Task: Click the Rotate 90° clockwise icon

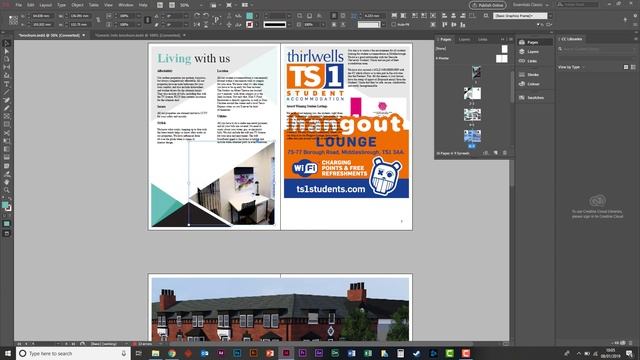Action: pyautogui.click(x=197, y=16)
